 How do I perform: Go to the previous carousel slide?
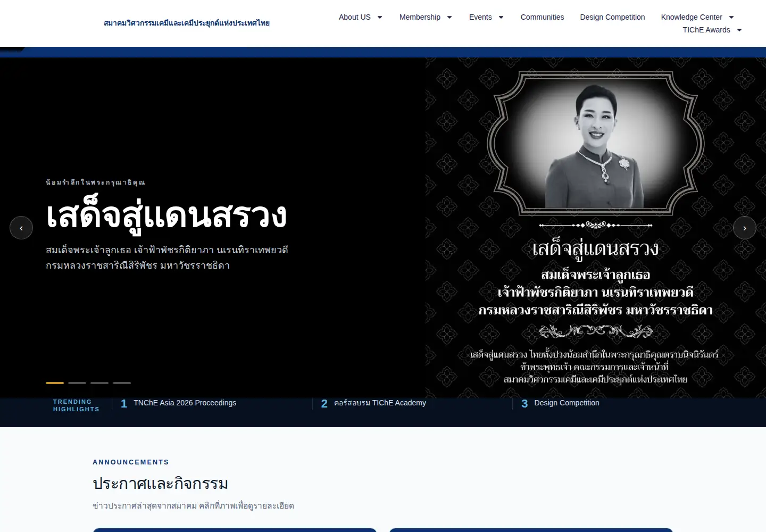tap(21, 228)
